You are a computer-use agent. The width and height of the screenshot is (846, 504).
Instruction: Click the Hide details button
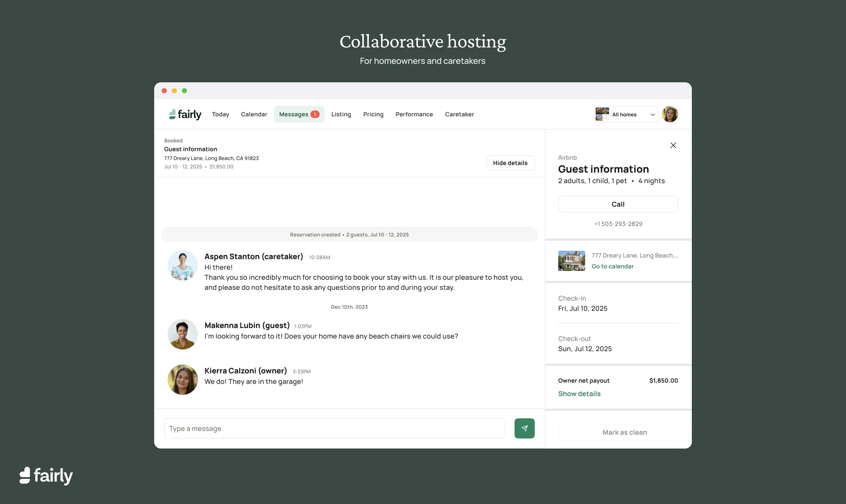pyautogui.click(x=510, y=163)
